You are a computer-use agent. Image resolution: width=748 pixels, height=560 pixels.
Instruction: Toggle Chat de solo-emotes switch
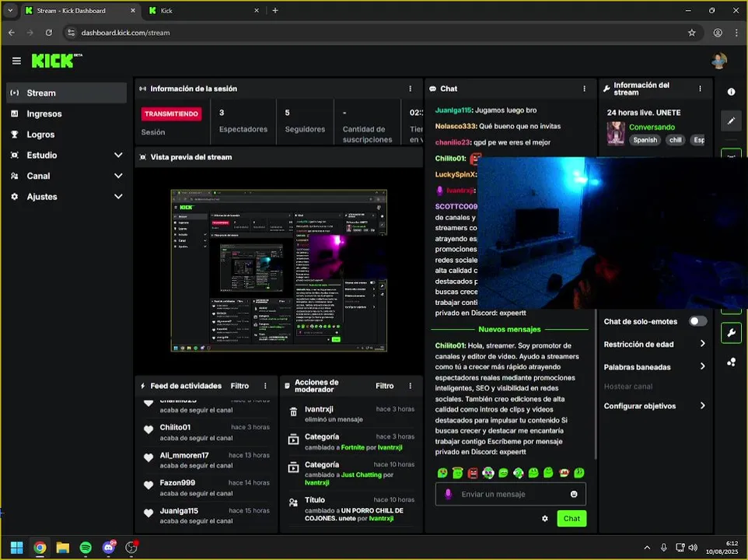point(698,321)
